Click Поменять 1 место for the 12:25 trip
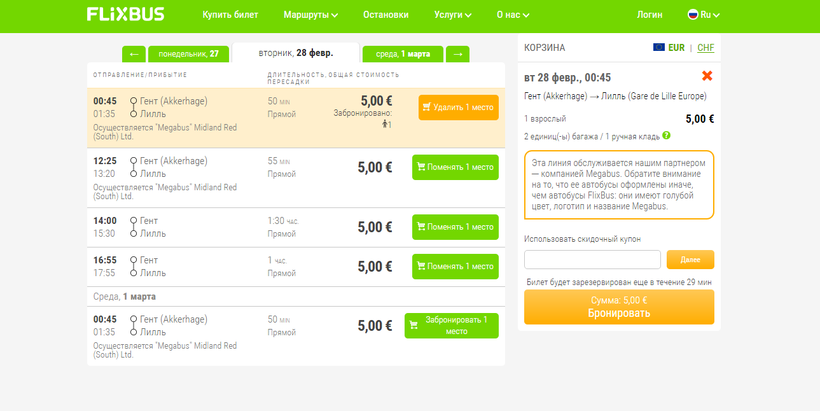This screenshot has width=820, height=411. [x=455, y=167]
